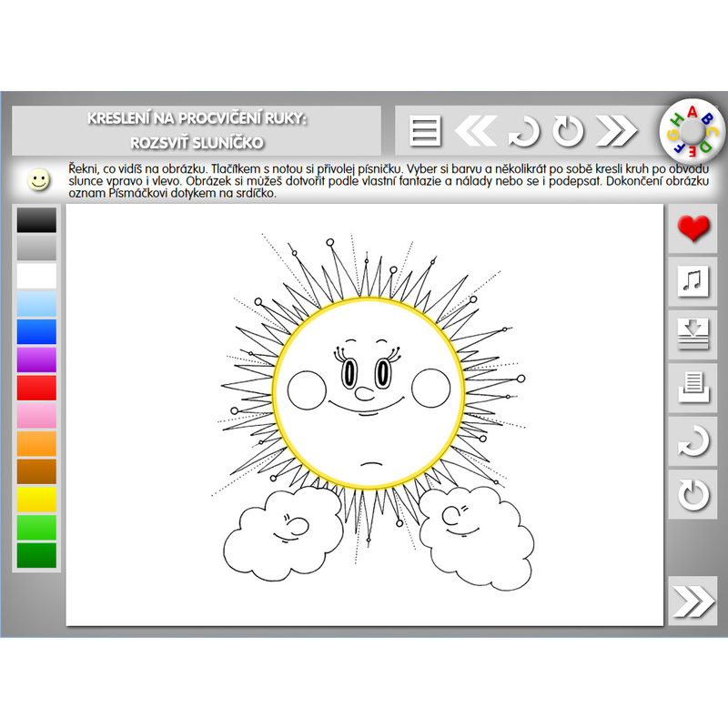Play the song with music note button
Screen dimensions: 728x728
click(x=693, y=281)
